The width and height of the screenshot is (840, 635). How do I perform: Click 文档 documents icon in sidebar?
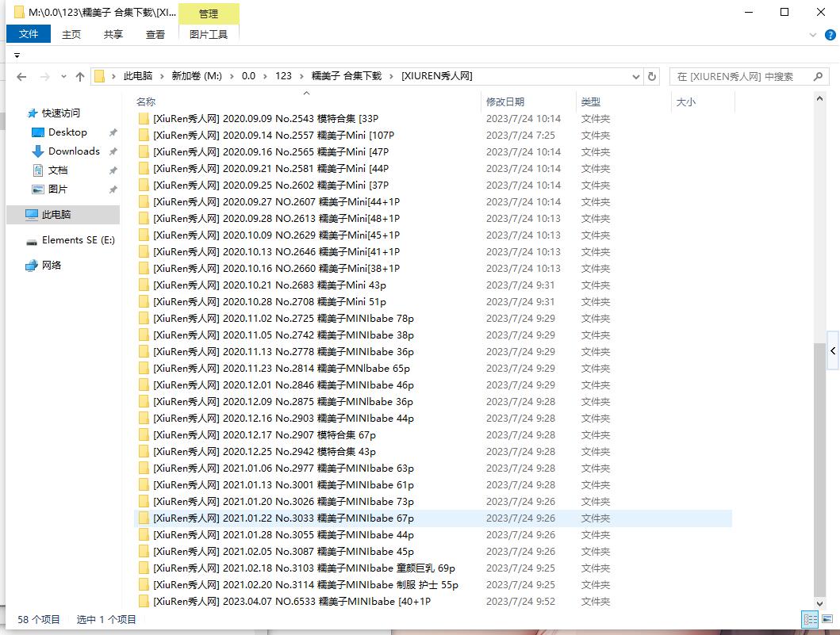tap(37, 170)
